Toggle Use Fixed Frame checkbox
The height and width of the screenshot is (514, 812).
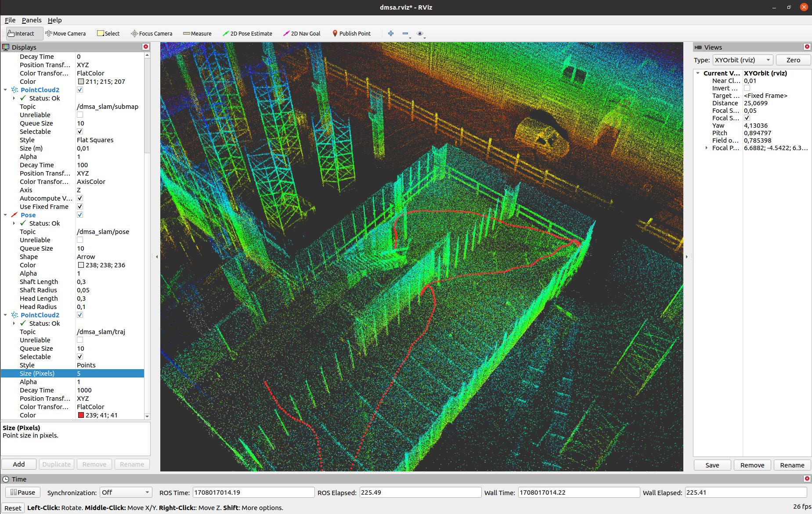click(80, 207)
